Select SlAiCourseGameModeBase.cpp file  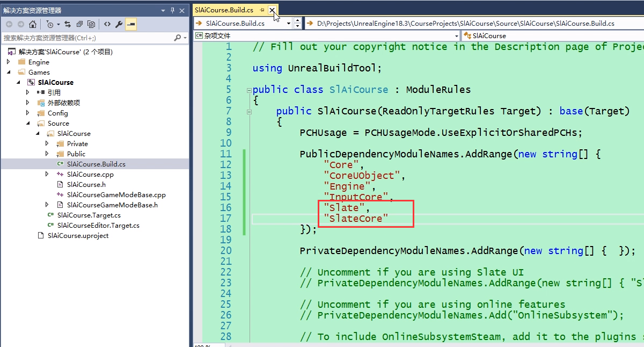point(116,194)
